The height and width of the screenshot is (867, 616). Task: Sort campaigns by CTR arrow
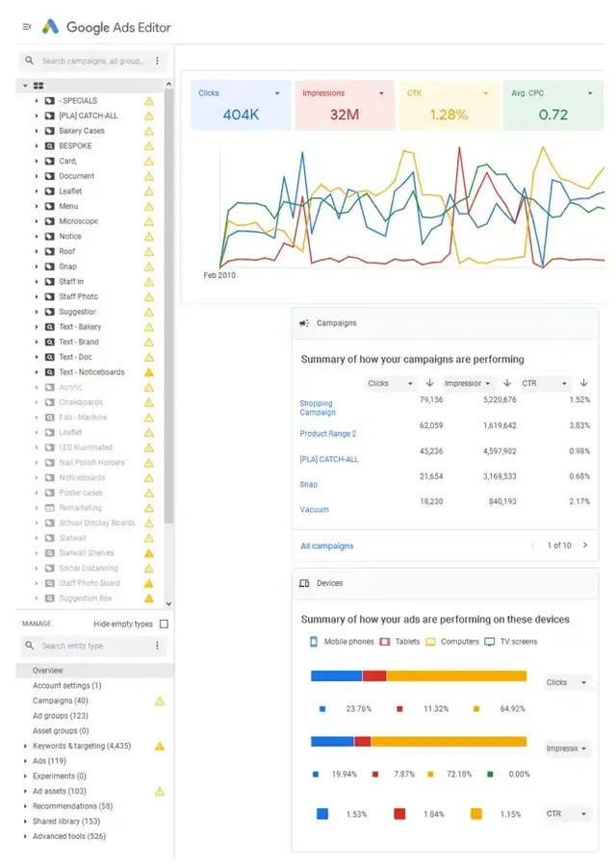tap(583, 383)
